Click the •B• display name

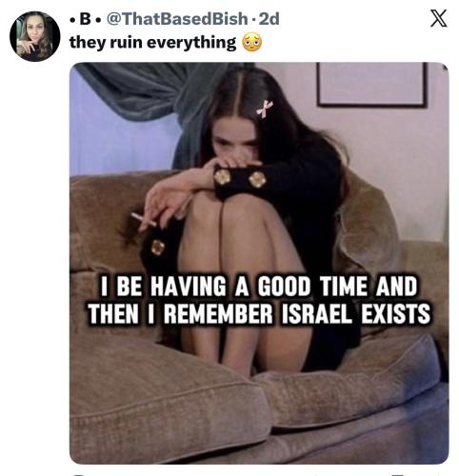(x=86, y=19)
